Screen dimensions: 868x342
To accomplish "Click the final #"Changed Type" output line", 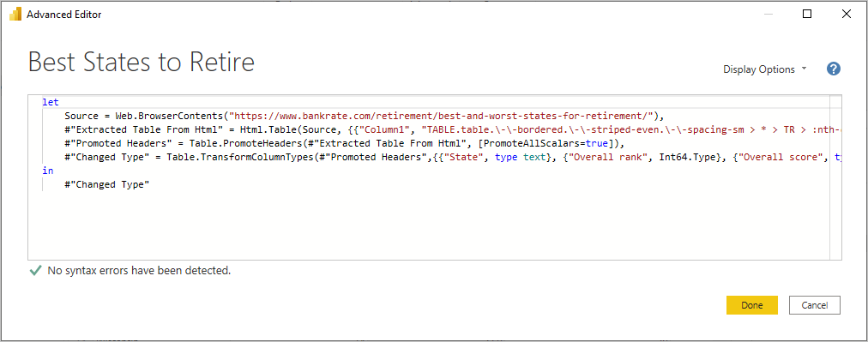I will 107,185.
